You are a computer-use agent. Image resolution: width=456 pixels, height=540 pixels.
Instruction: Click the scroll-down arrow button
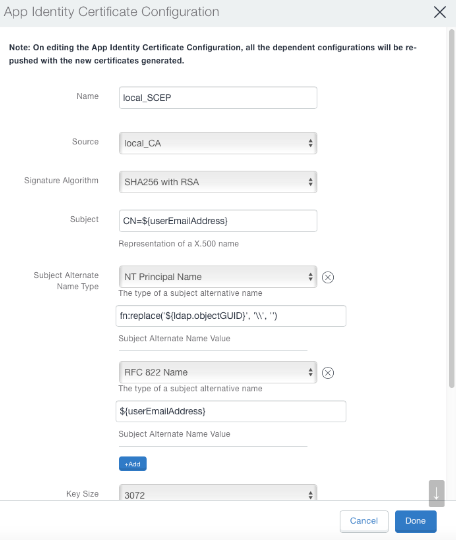pyautogui.click(x=436, y=493)
